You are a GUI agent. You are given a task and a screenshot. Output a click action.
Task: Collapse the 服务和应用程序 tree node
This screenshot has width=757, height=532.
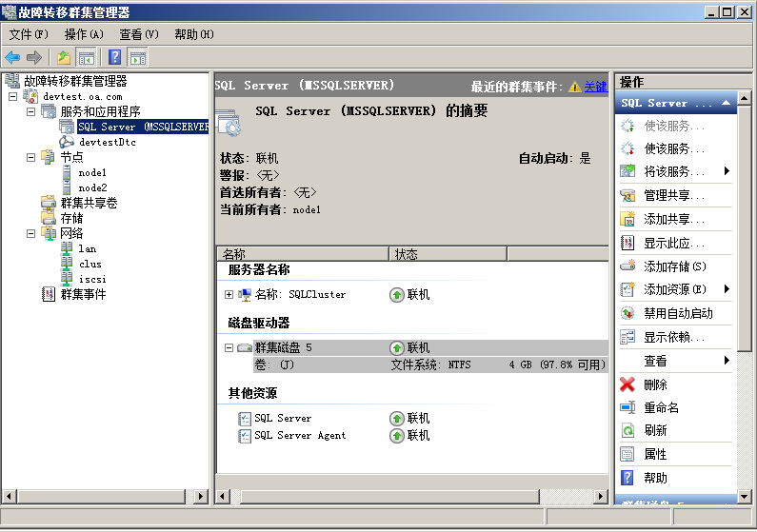(x=30, y=112)
